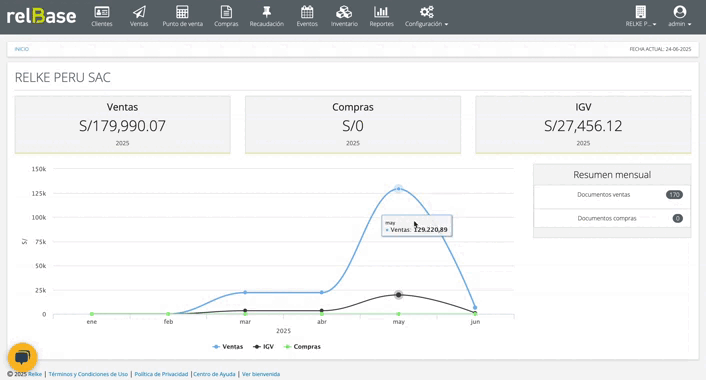Open the Ventas paper-plane icon
Screen dimensions: 706x380
pyautogui.click(x=139, y=12)
